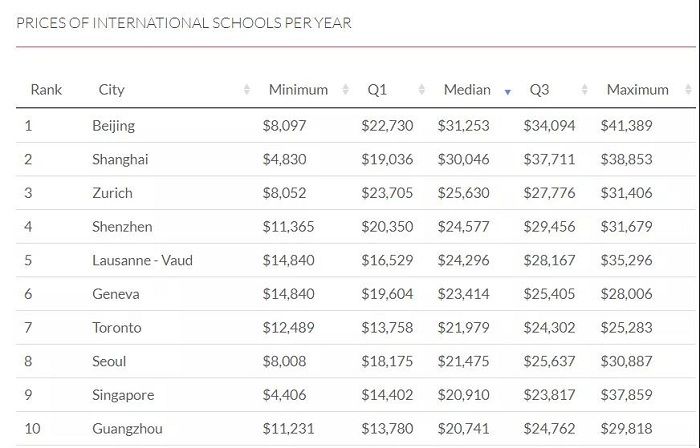Click the Rank column header

tap(46, 90)
